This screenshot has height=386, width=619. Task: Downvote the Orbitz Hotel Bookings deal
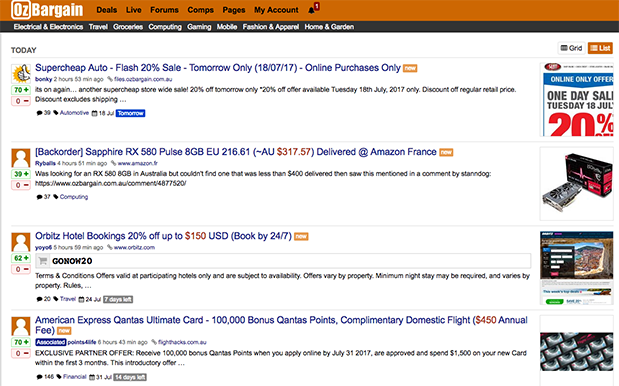click(21, 269)
